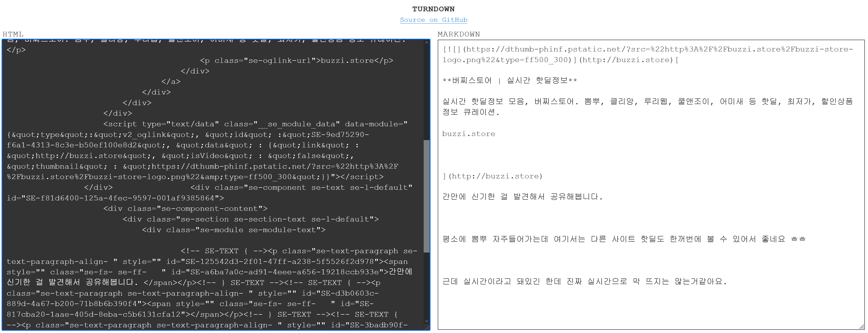Click the 'se-section se-section-text' HTML line
The image size is (868, 333).
(x=251, y=219)
